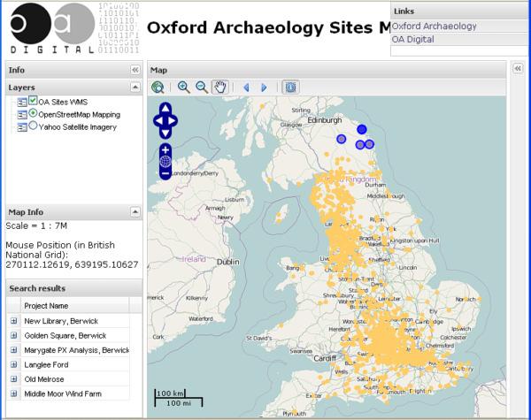
Task: Expand the Old Melrose result row
Action: tap(13, 379)
